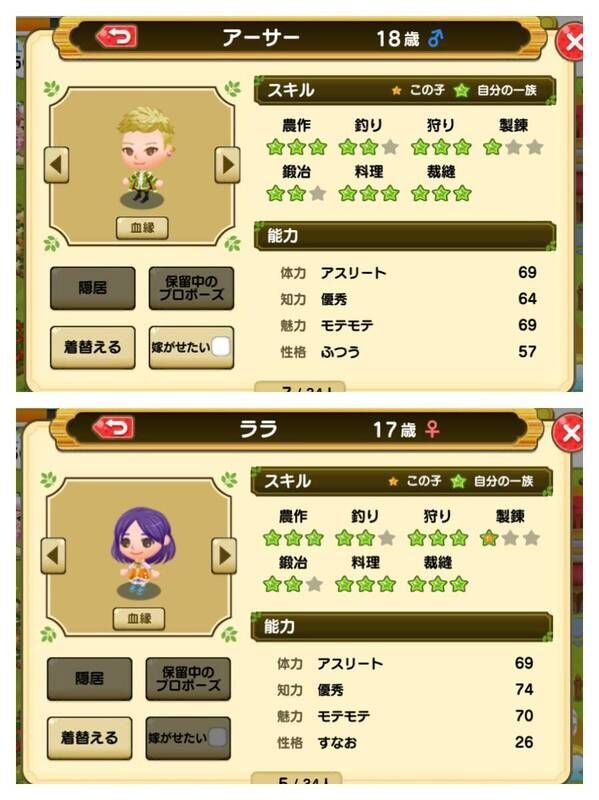
Task: Open 保留中のプロポーズ on ララ panel
Action: point(188,679)
